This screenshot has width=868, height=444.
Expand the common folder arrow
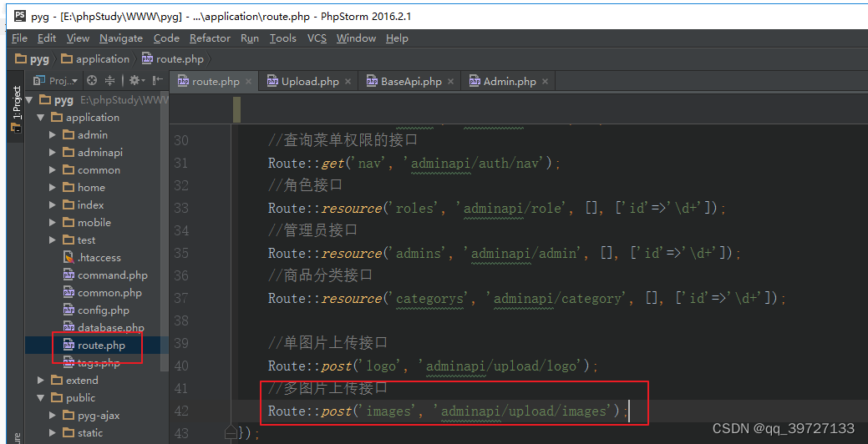53,169
